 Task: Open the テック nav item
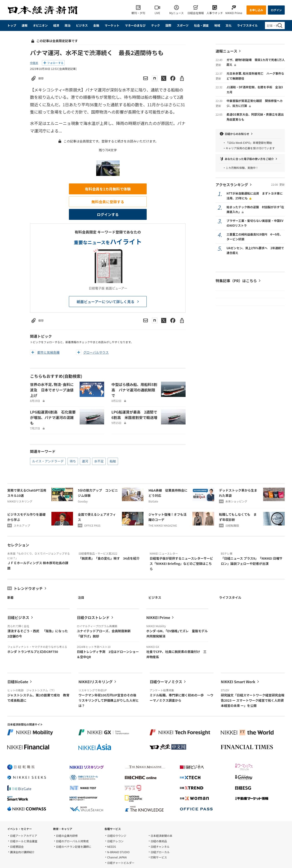click(155, 26)
